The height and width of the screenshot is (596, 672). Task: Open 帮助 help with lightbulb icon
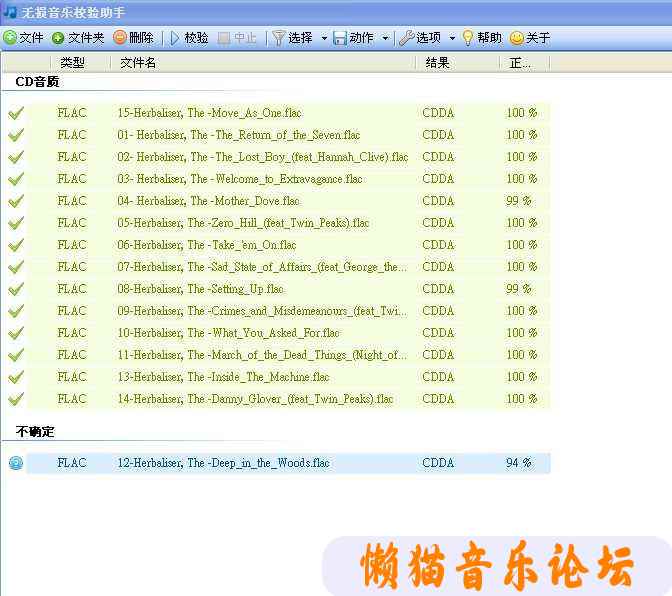click(482, 38)
